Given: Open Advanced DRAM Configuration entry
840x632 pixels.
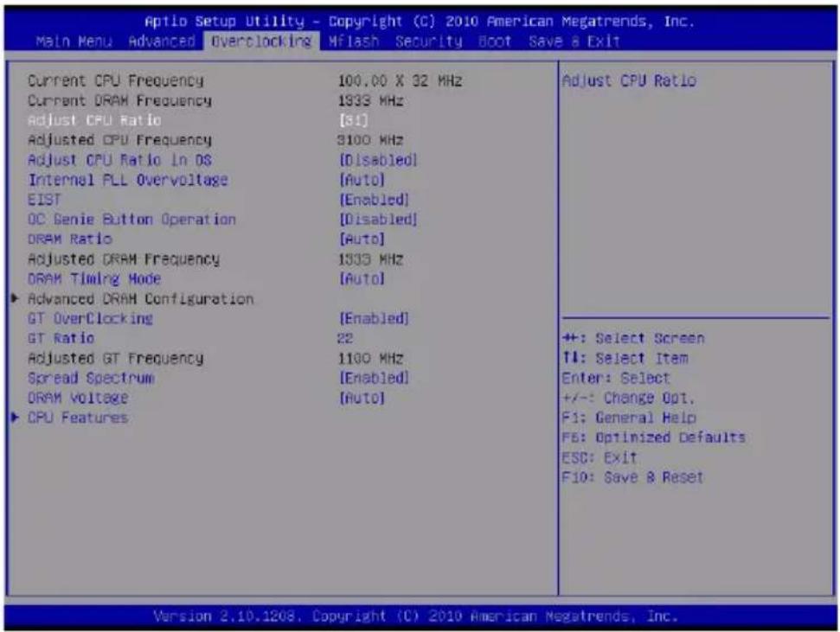Looking at the screenshot, I should click(x=140, y=298).
